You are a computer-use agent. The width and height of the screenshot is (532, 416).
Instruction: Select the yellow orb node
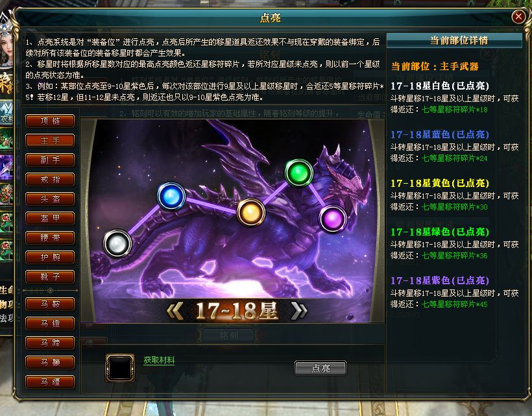[251, 212]
